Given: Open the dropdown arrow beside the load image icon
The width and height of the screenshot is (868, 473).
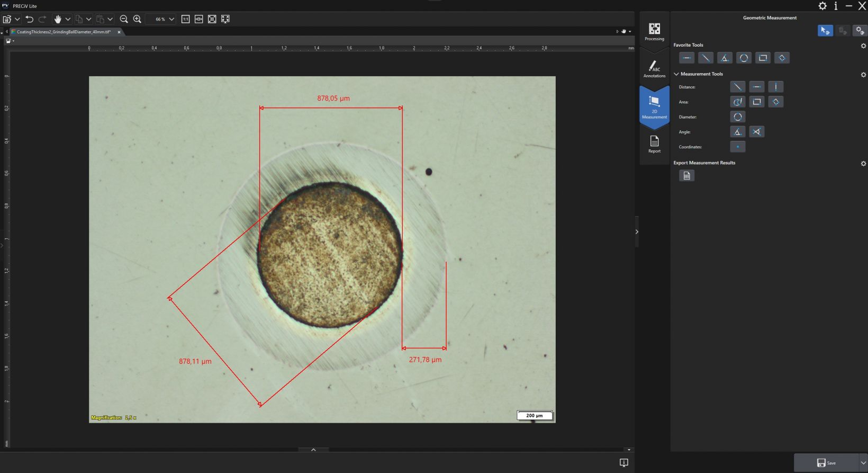Looking at the screenshot, I should point(17,19).
